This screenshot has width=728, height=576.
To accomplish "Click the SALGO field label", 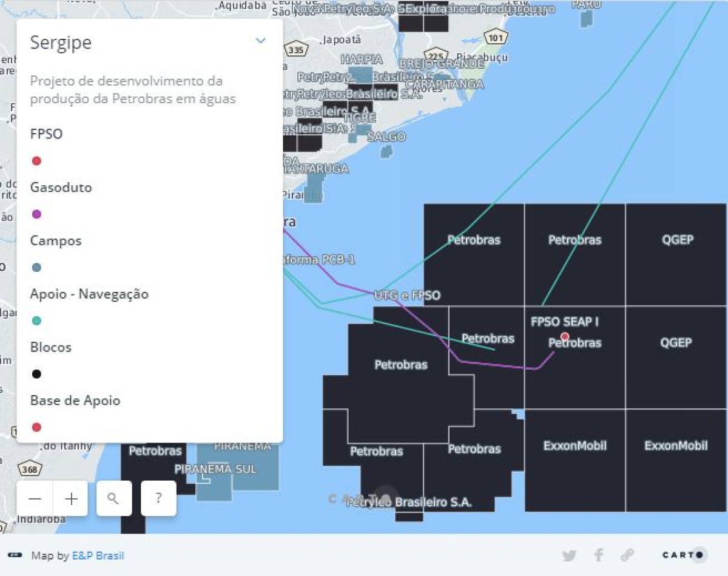I will 386,137.
